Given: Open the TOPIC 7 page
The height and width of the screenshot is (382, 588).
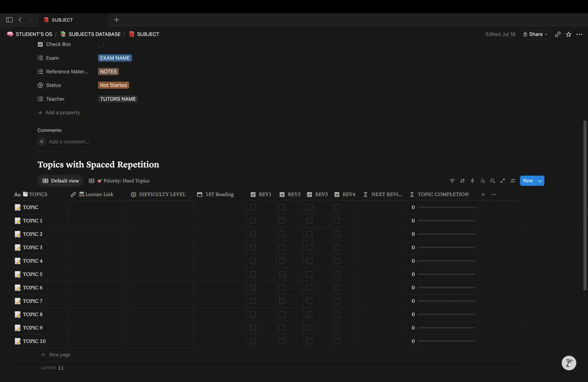Looking at the screenshot, I should pyautogui.click(x=33, y=301).
